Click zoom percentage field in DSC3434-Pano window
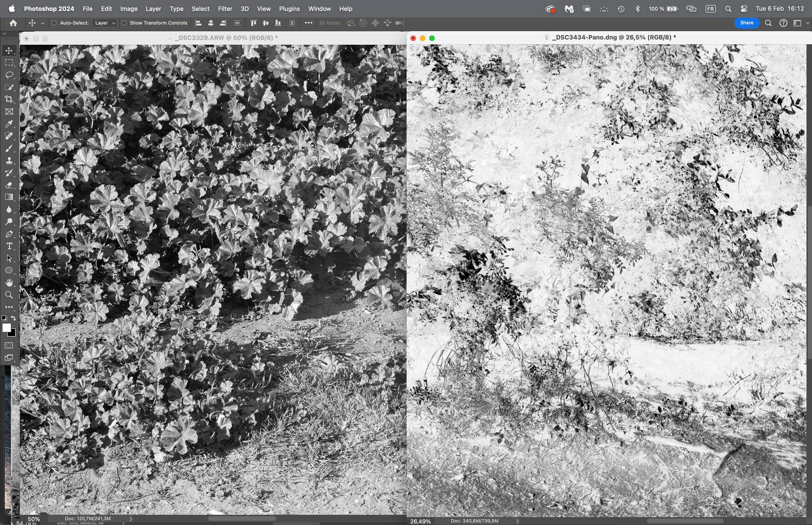The width and height of the screenshot is (812, 525). [x=421, y=521]
